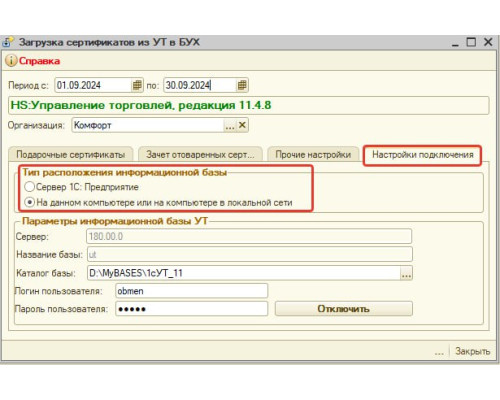
Task: Maximize the window from title bar
Action: (x=471, y=42)
